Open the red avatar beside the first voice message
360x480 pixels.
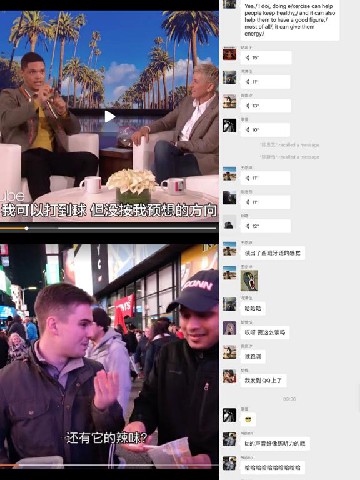coord(229,54)
